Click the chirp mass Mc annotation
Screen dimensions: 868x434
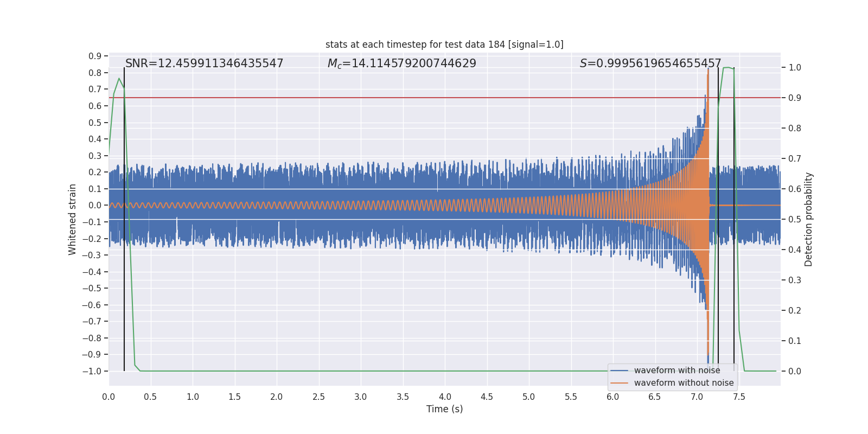click(401, 63)
